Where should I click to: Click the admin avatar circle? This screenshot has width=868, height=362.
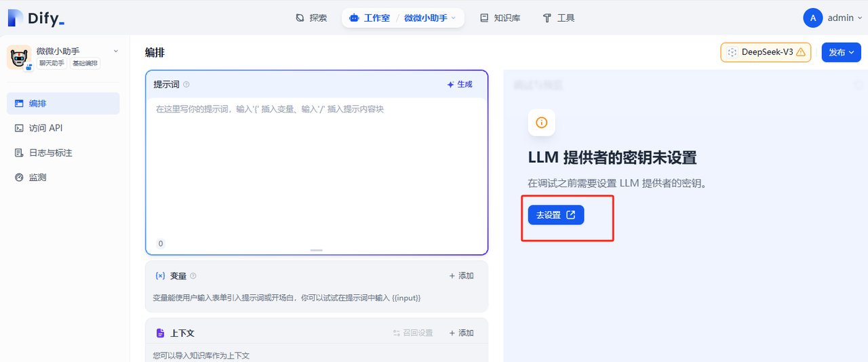click(x=812, y=18)
